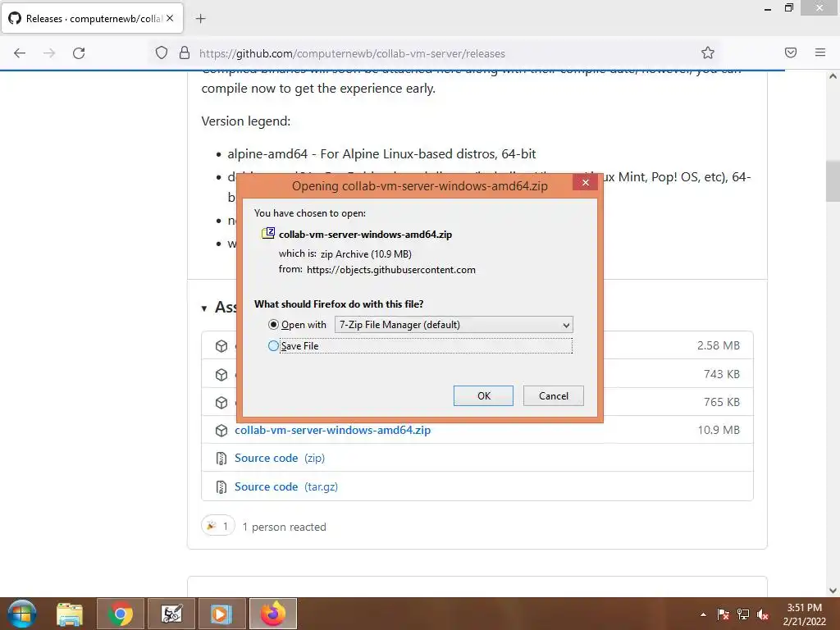
Task: Open a new tab with plus button
Action: tap(200, 19)
